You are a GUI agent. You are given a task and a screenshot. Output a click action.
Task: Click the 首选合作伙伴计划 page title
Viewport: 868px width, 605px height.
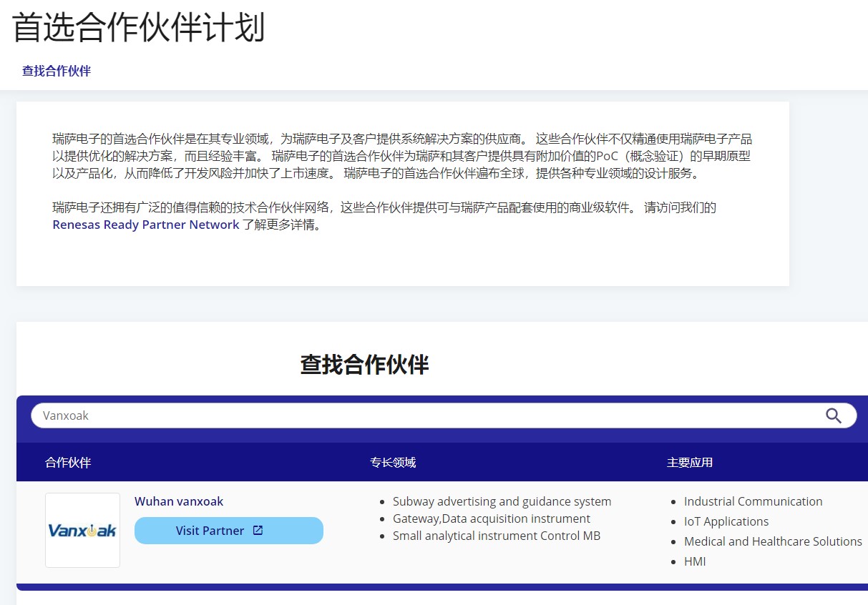click(139, 28)
